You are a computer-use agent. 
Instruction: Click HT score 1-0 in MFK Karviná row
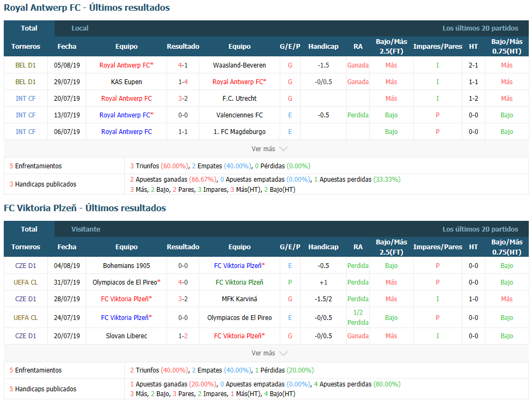tap(473, 299)
